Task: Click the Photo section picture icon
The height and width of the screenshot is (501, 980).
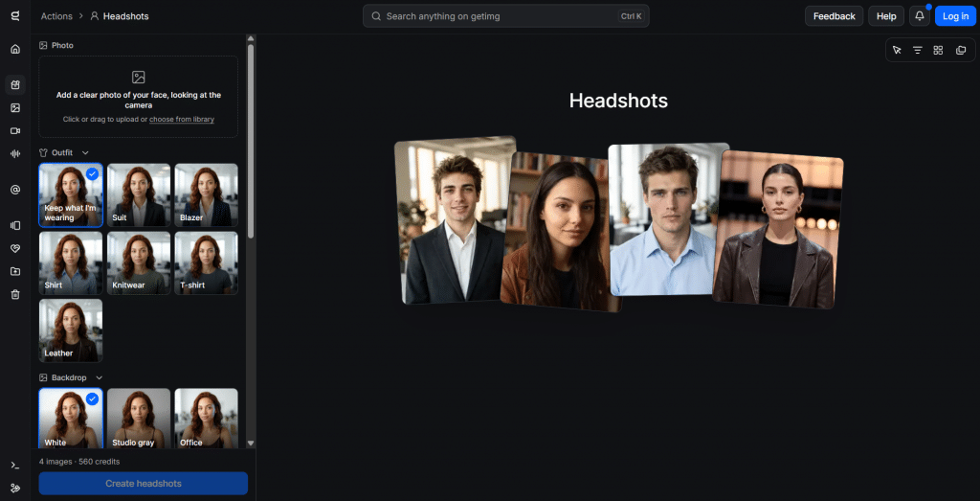Action: point(43,46)
